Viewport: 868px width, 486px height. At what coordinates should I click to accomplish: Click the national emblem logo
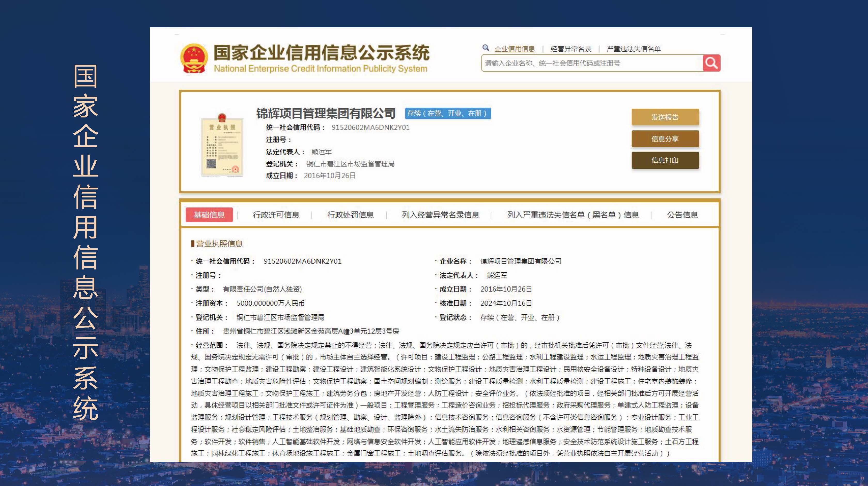point(193,58)
